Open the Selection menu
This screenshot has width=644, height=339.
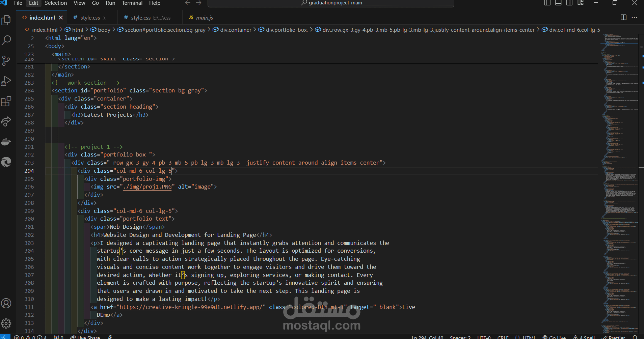coord(56,3)
